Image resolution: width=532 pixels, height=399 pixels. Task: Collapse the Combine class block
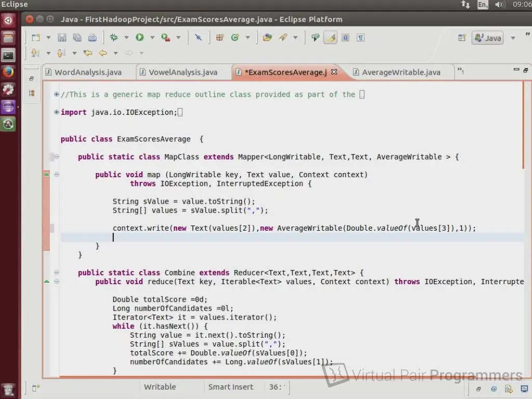point(57,272)
